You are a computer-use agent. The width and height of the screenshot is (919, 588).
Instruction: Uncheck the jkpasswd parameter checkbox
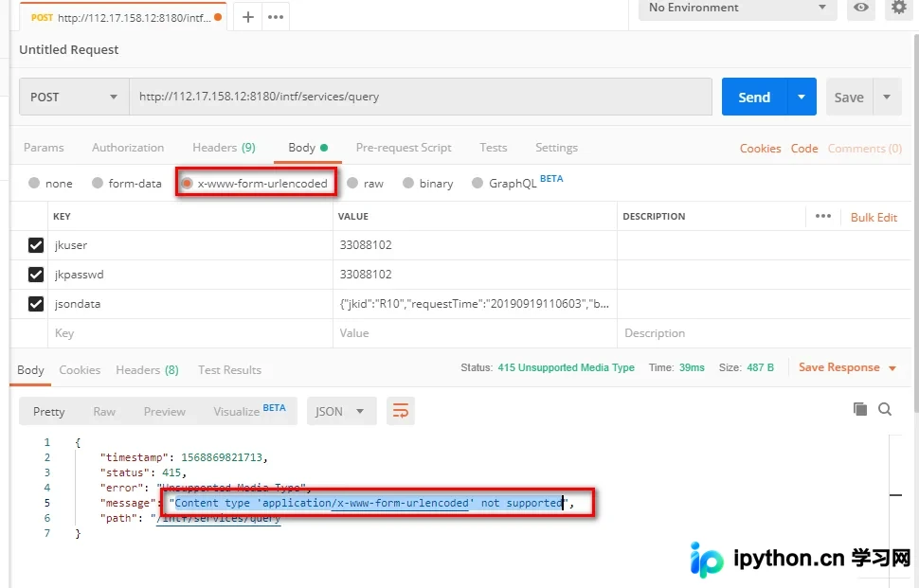[36, 274]
